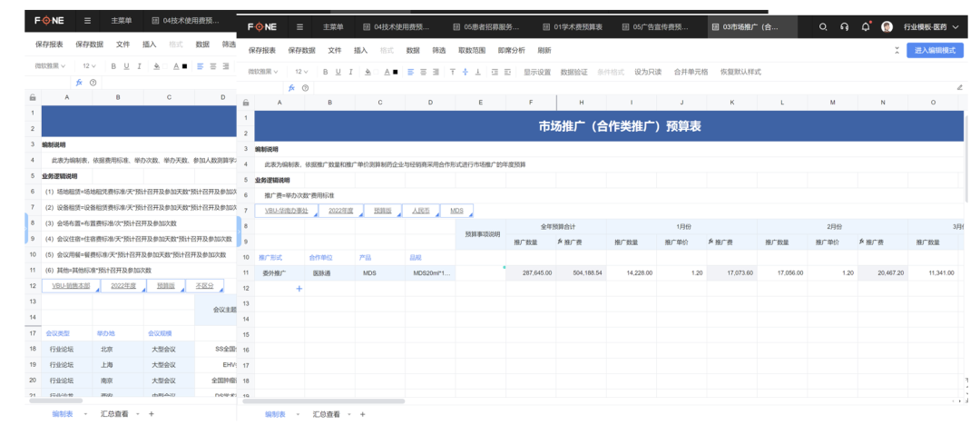Screen dimensions: 980x445
Task: Click lock icon at back sheet corner
Action: coord(34,97)
